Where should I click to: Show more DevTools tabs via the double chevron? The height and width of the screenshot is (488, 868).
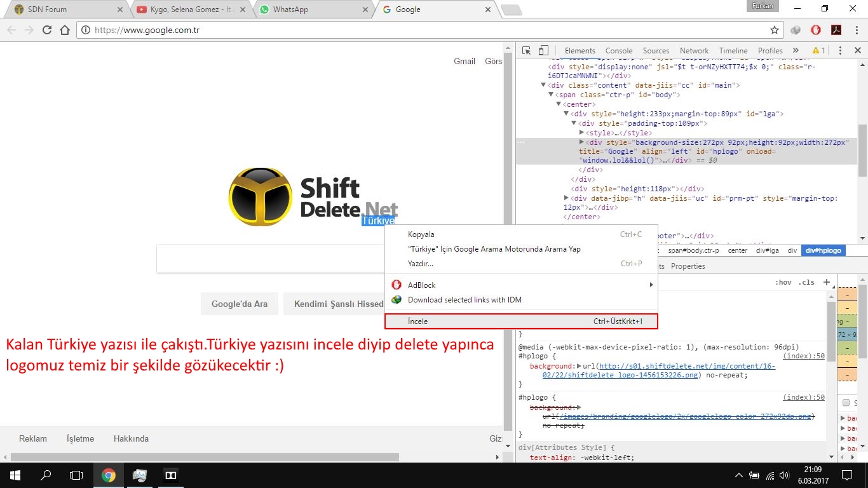tap(796, 50)
